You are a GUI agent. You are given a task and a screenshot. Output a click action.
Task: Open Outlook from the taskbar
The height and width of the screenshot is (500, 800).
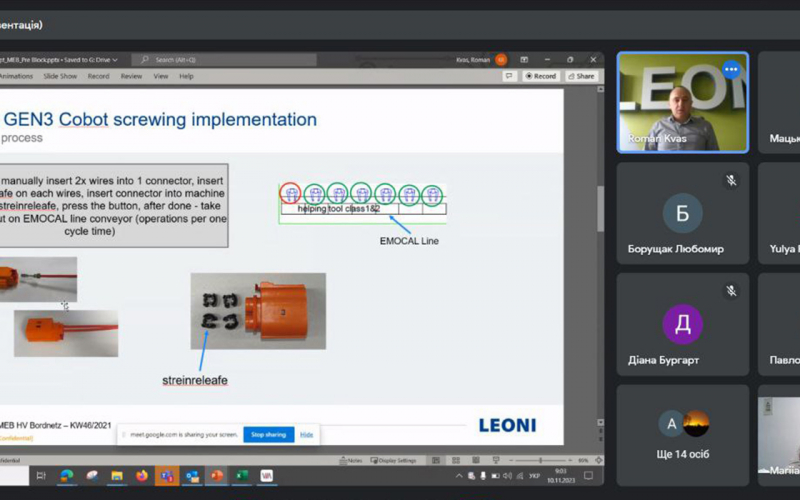[x=192, y=476]
